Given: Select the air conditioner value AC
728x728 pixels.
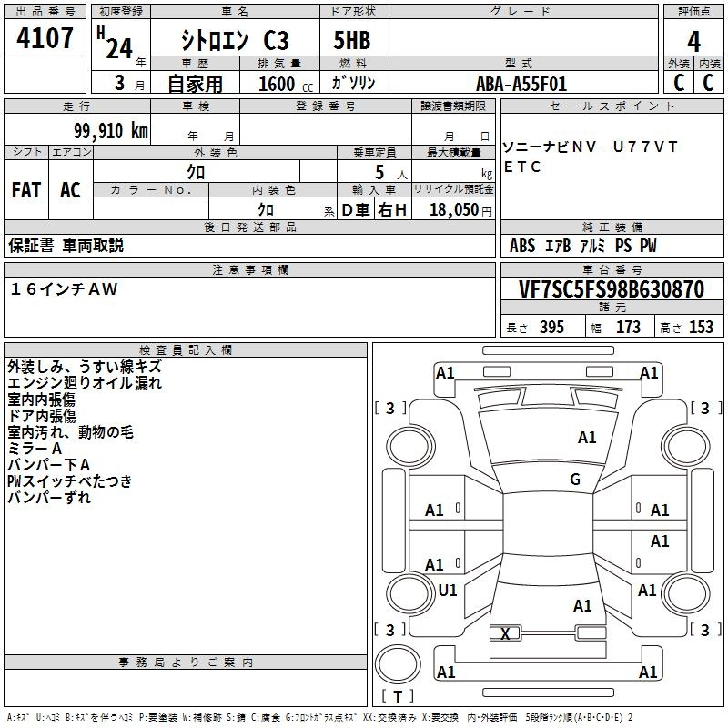Looking at the screenshot, I should pos(70,190).
